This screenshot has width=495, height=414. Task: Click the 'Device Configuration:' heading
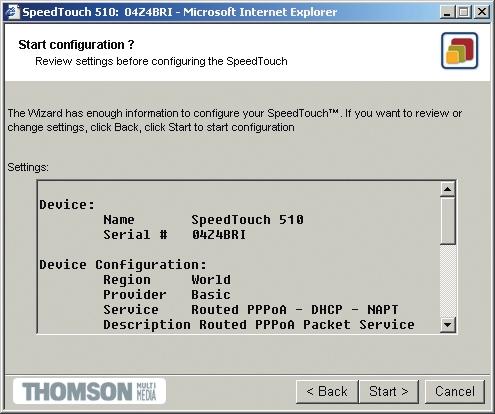pos(123,265)
